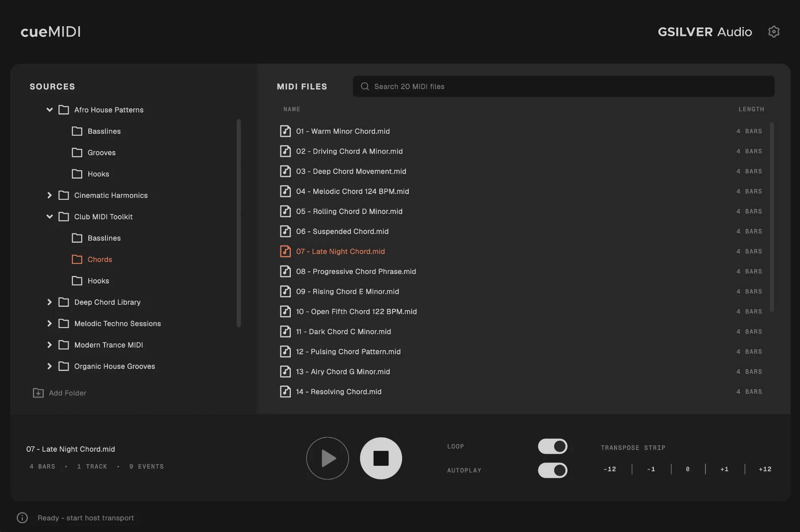800x532 pixels.
Task: Click the Search 20 MIDI files field
Action: pos(563,86)
